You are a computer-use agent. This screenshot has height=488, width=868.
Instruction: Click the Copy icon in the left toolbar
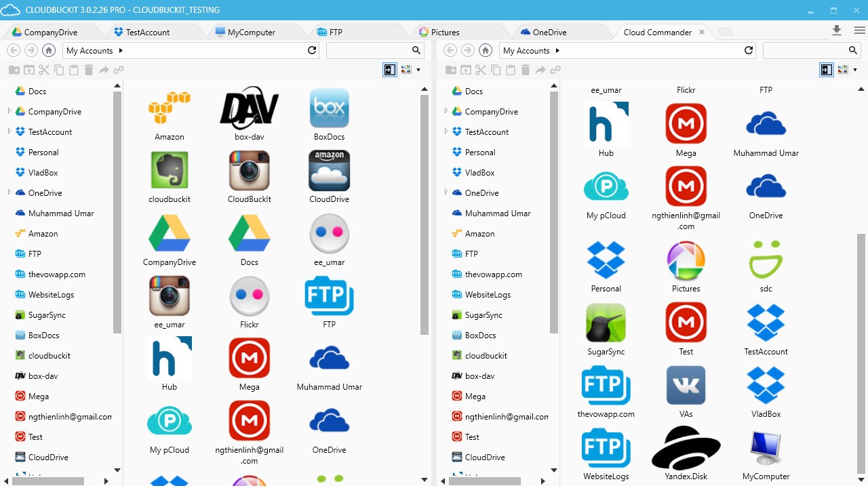pyautogui.click(x=59, y=69)
